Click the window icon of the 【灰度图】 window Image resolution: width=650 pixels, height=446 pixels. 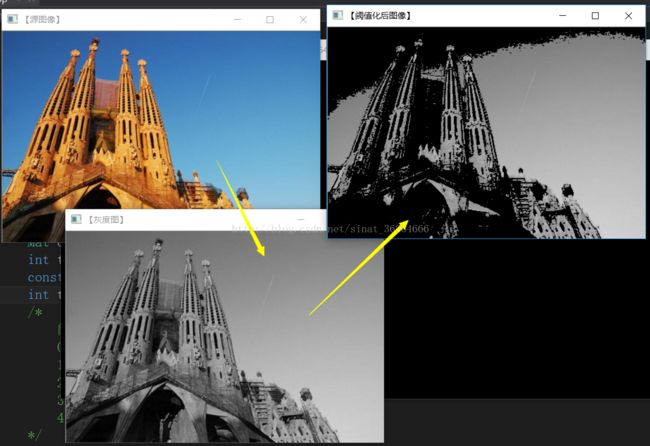[x=76, y=219]
